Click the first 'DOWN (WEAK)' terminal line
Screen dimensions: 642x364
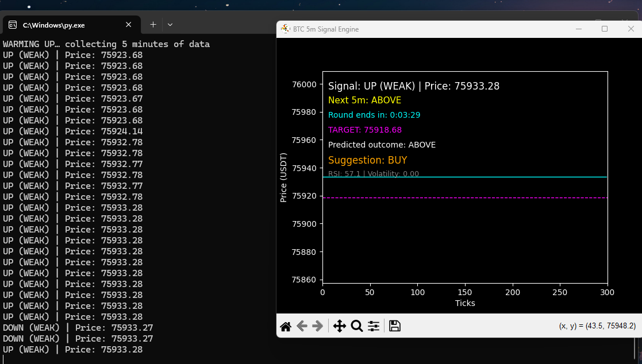78,328
